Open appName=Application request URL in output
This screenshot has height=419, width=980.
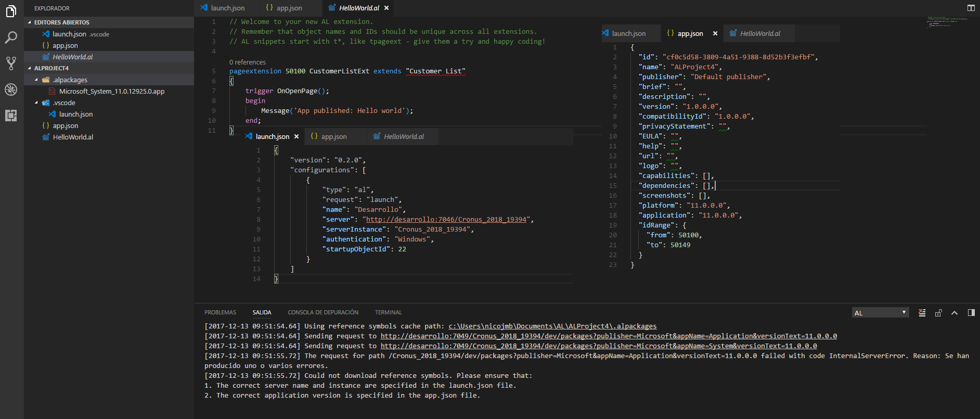[609, 336]
